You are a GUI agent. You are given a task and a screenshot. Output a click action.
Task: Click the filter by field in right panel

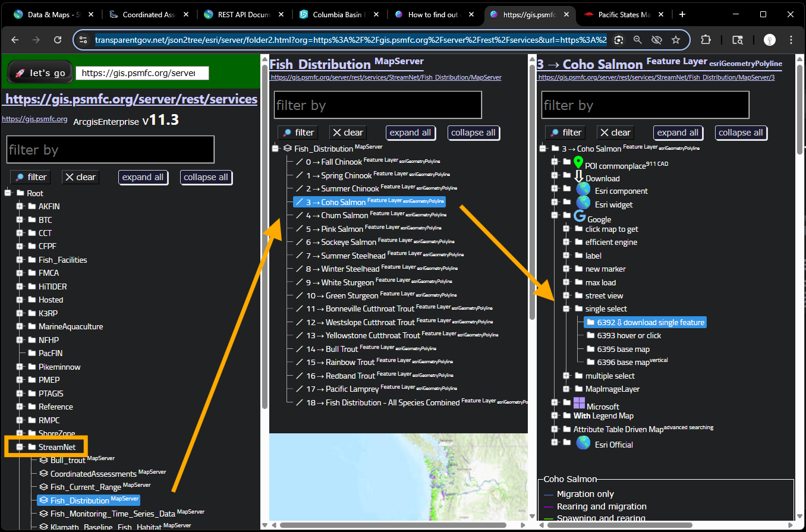pos(645,105)
